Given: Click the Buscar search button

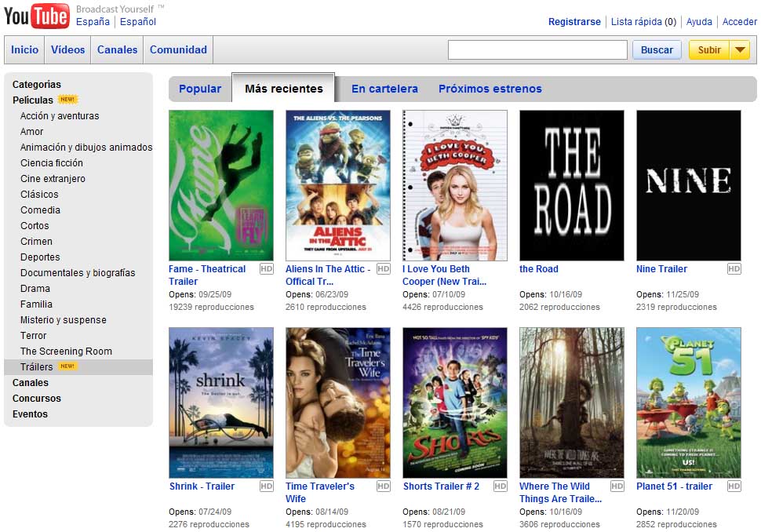Looking at the screenshot, I should click(x=657, y=50).
